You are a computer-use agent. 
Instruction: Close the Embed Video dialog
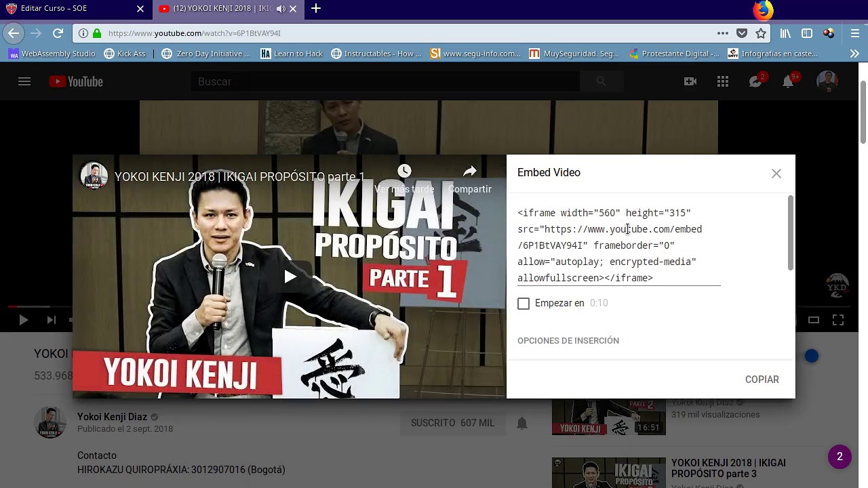pos(776,174)
